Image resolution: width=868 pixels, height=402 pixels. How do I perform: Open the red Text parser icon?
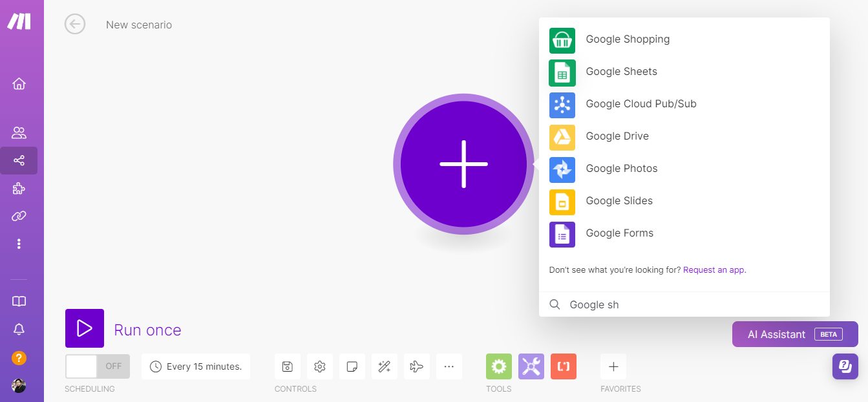[563, 366]
